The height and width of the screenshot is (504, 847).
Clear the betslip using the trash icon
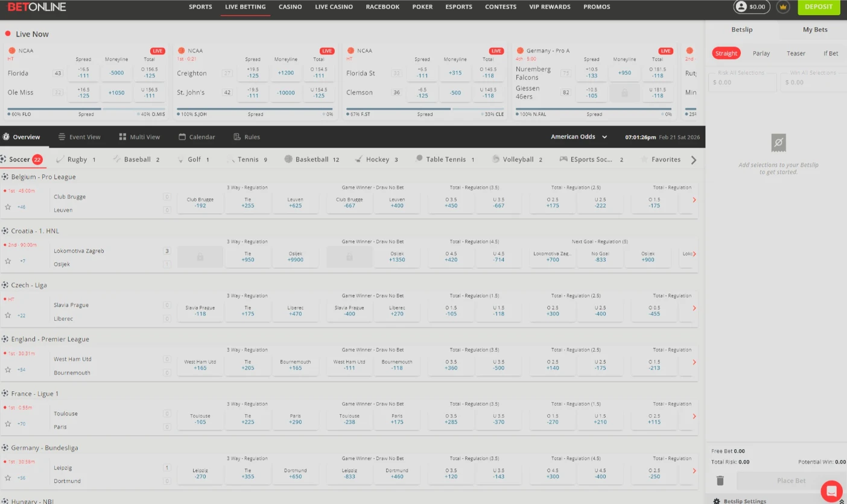(x=719, y=480)
